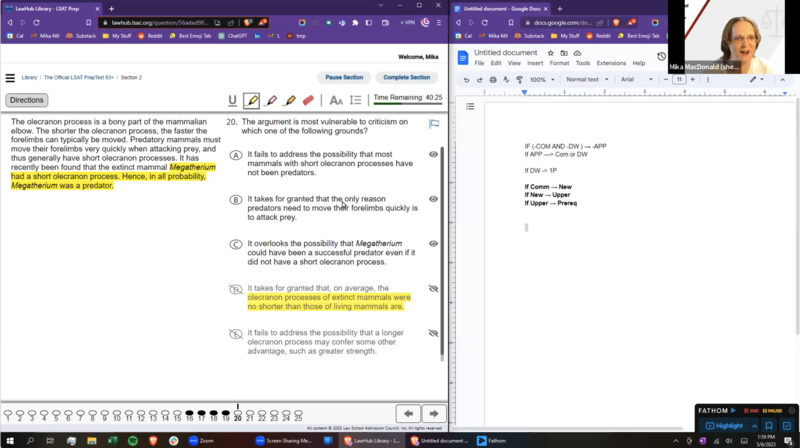Open the Arial font dropdown
800x448 pixels.
tap(635, 79)
